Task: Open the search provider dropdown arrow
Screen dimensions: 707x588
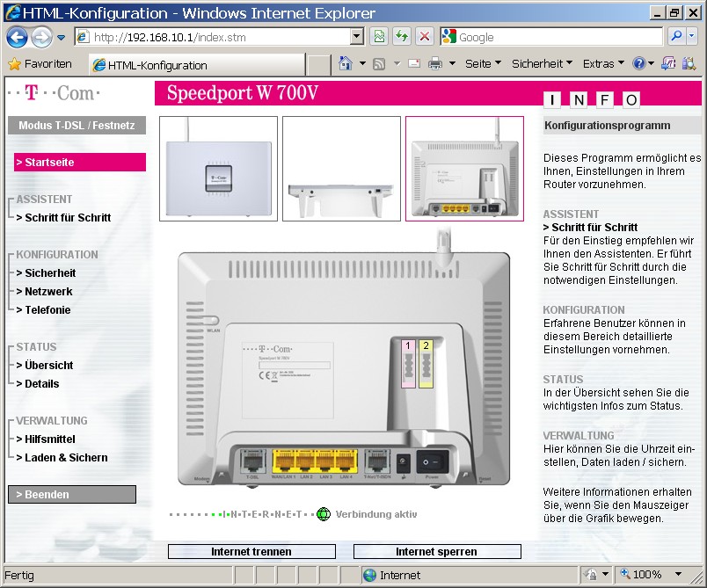Action: point(692,37)
